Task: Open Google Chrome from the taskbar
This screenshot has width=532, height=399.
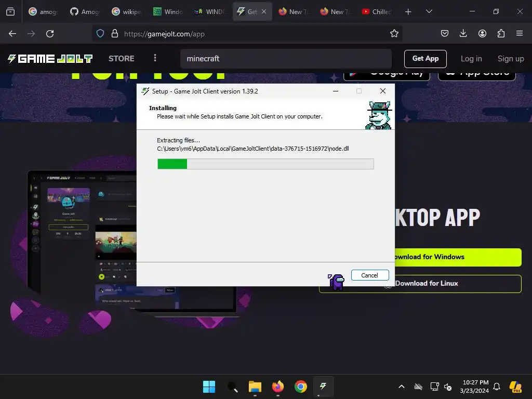Action: [301, 387]
